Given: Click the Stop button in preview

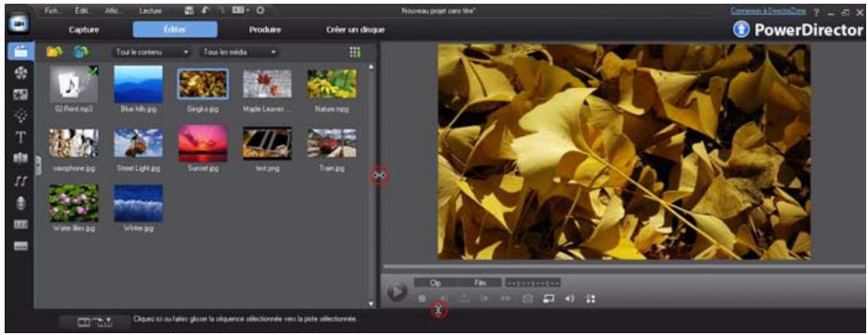Looking at the screenshot, I should pyautogui.click(x=421, y=299).
